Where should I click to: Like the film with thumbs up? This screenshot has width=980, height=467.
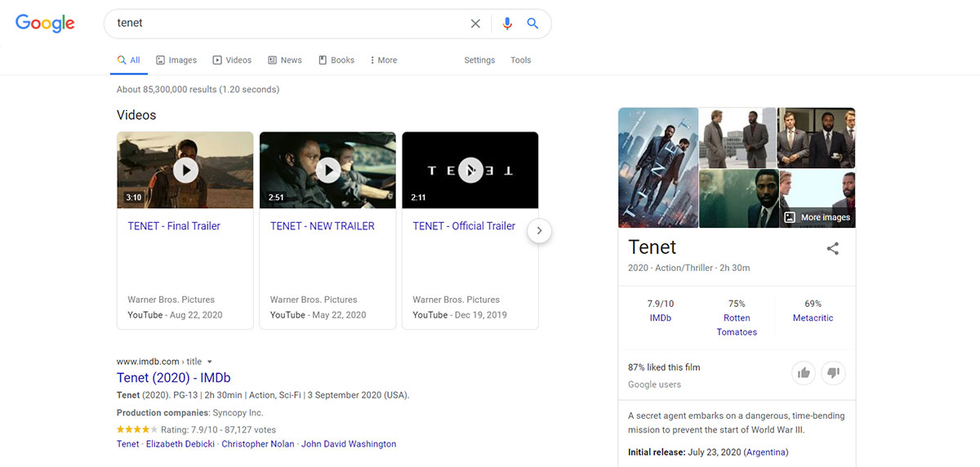(x=804, y=373)
